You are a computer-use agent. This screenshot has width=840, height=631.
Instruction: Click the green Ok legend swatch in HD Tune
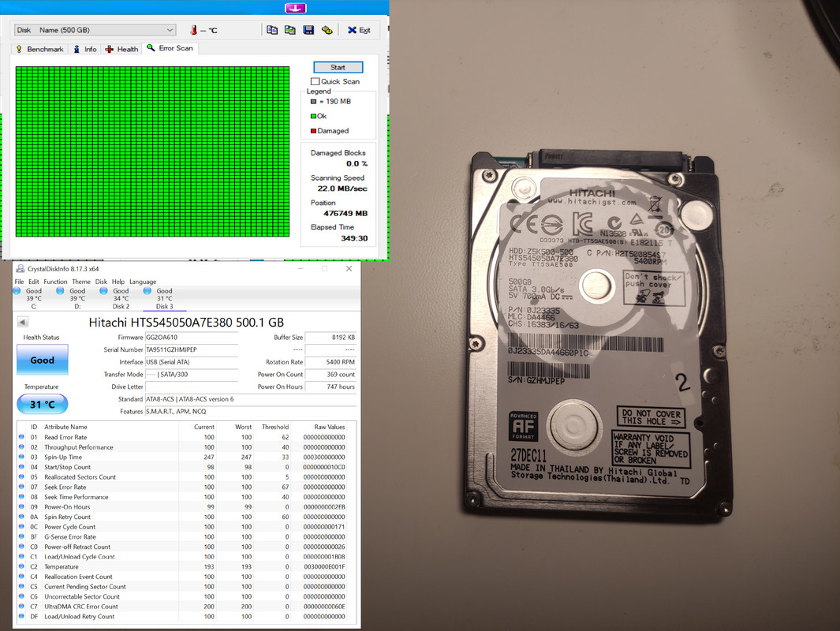(x=313, y=116)
